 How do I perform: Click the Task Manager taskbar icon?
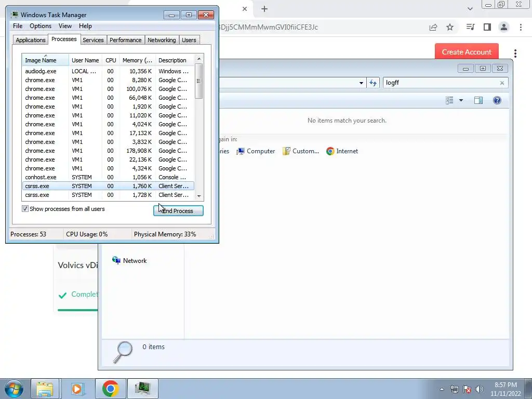tap(143, 389)
